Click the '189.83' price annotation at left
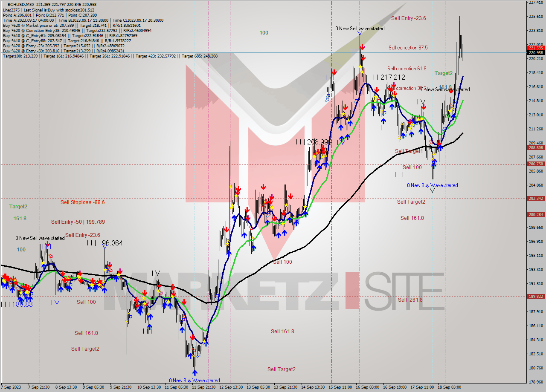This screenshot has width=546, height=392. 23,304
